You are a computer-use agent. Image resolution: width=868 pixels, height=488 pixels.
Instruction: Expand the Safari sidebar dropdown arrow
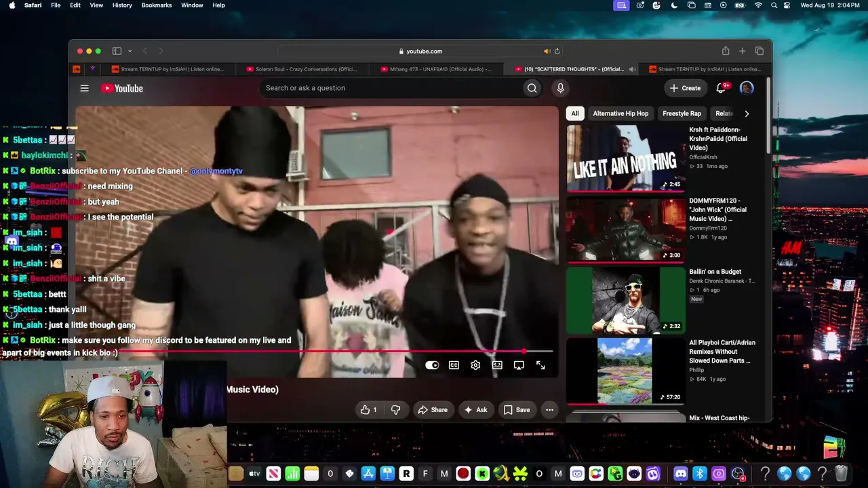point(129,51)
